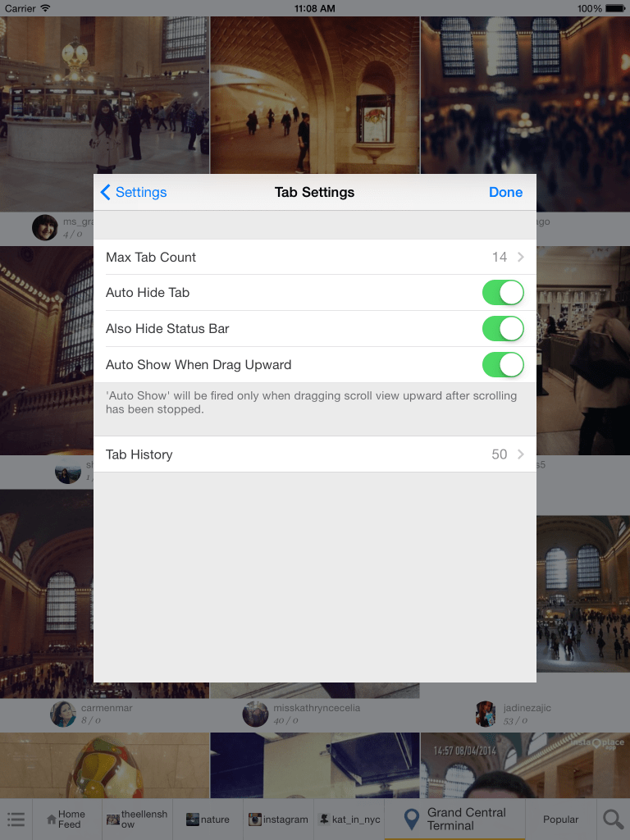Tap jadinezajic's profile avatar
The width and height of the screenshot is (630, 840).
point(486,714)
